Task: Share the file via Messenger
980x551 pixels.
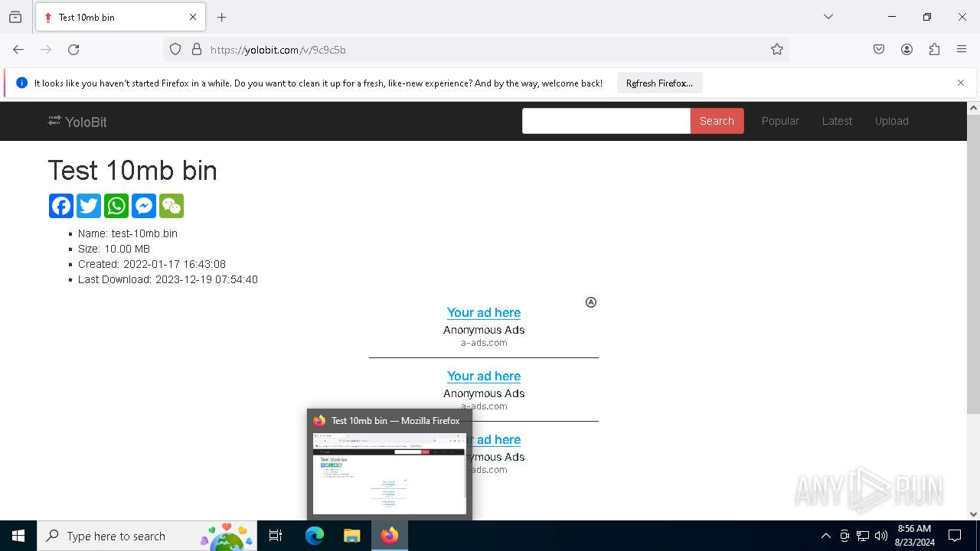Action: coord(144,206)
